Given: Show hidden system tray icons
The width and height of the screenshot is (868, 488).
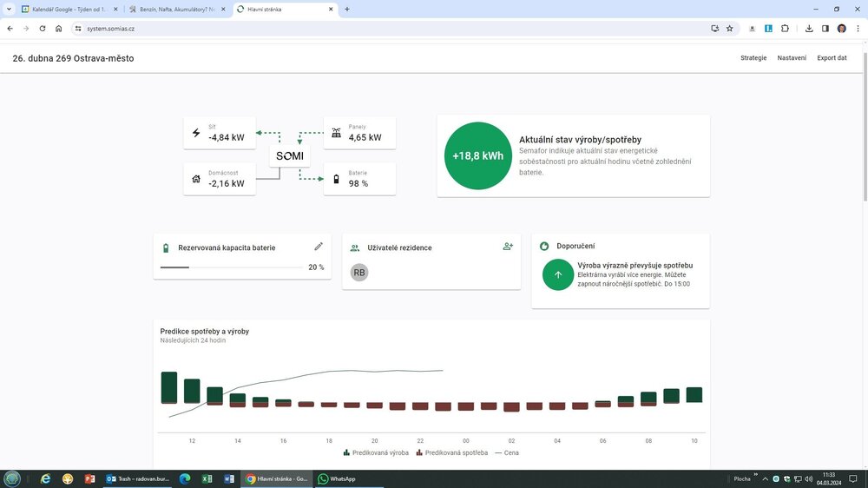Looking at the screenshot, I should (x=765, y=478).
